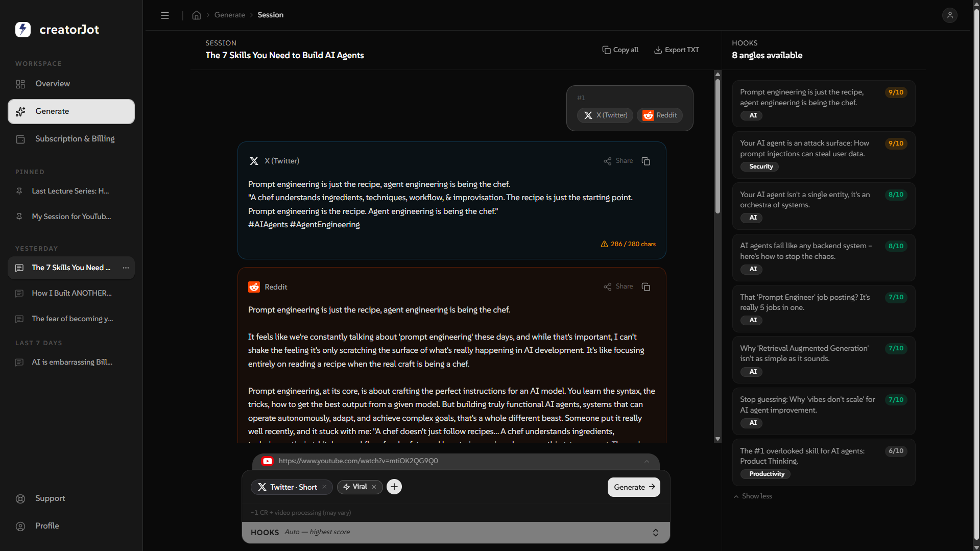The image size is (980, 551).
Task: Open the Generate sidebar item
Action: point(71,111)
